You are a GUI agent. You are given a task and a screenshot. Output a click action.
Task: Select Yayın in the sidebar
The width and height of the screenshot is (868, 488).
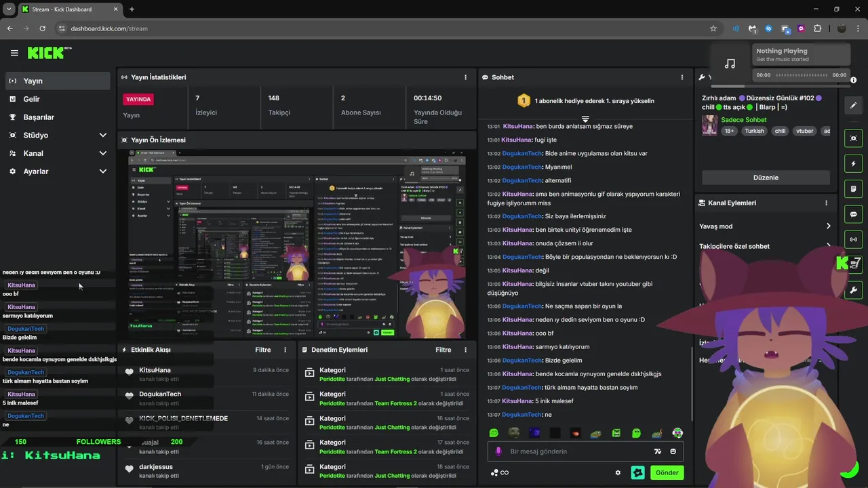coord(58,81)
